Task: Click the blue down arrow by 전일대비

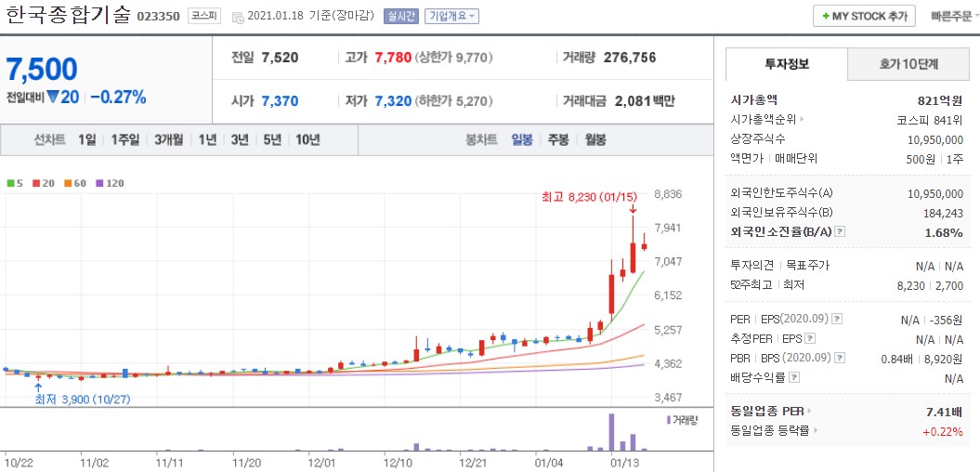Action: tap(53, 98)
